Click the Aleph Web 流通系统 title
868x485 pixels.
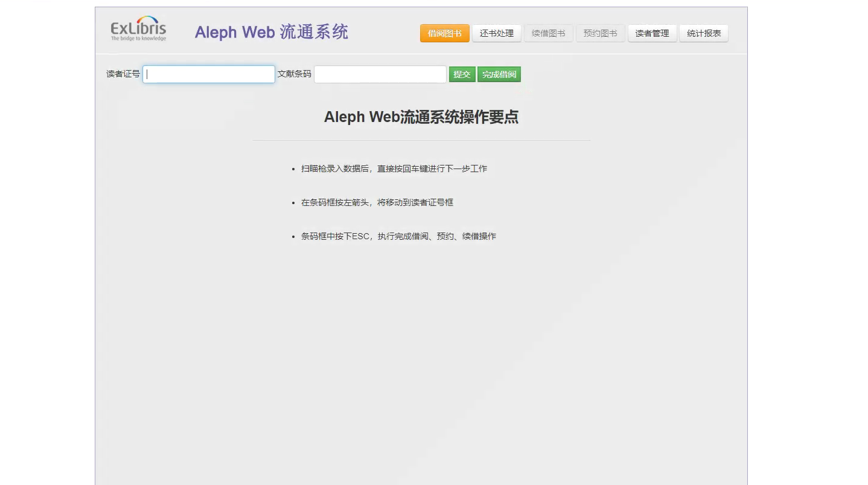click(272, 32)
